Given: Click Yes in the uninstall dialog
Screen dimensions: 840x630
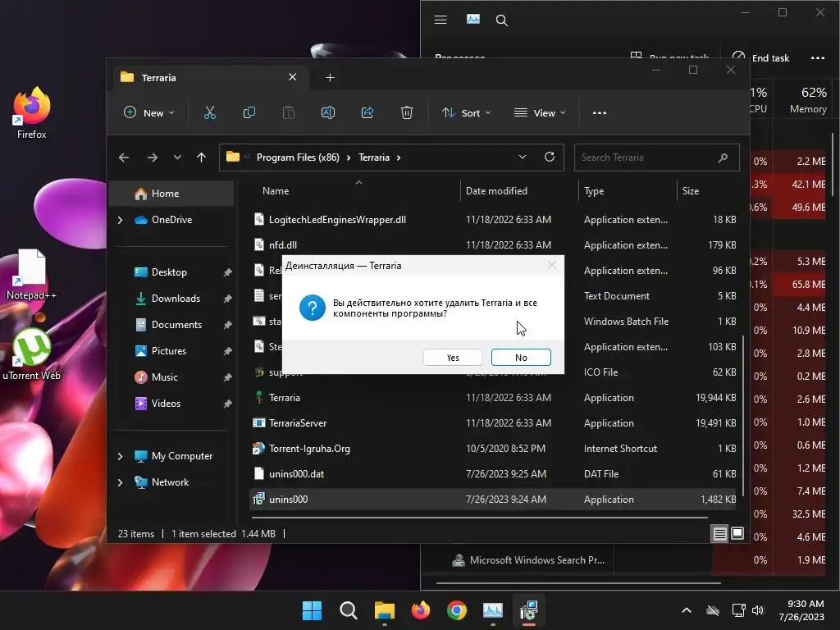Looking at the screenshot, I should [453, 358].
